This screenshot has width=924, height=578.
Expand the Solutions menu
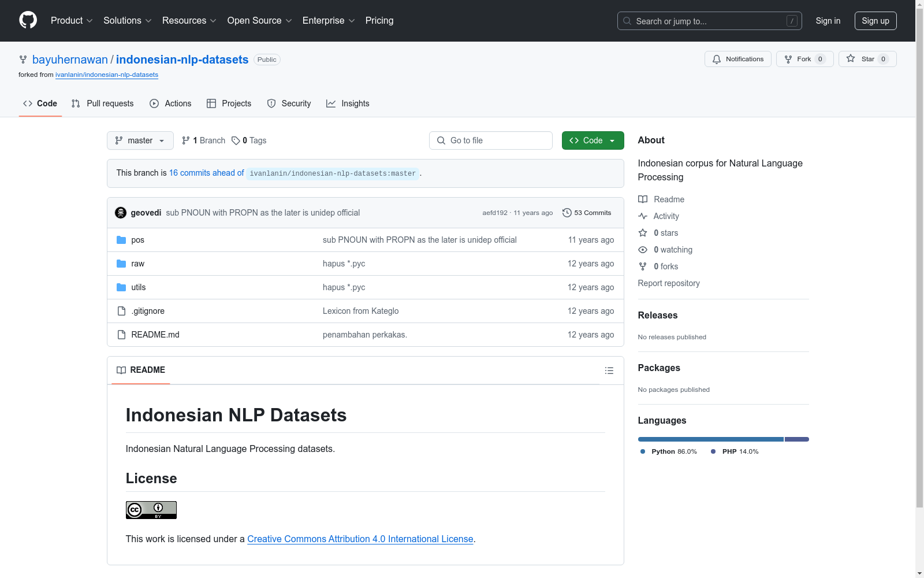[128, 20]
